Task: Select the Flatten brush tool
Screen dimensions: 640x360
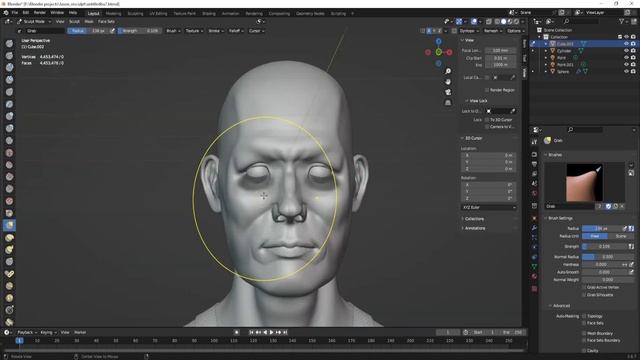Action: click(9, 165)
